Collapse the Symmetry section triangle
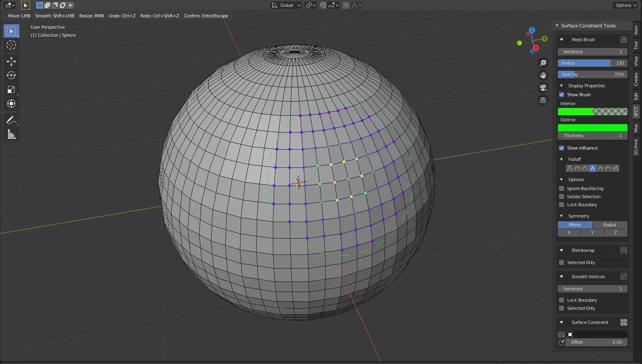This screenshot has height=364, width=642. [562, 216]
